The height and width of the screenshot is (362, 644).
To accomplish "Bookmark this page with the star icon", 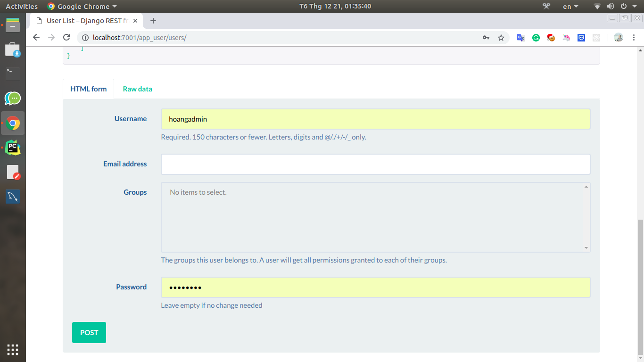I will [x=501, y=38].
